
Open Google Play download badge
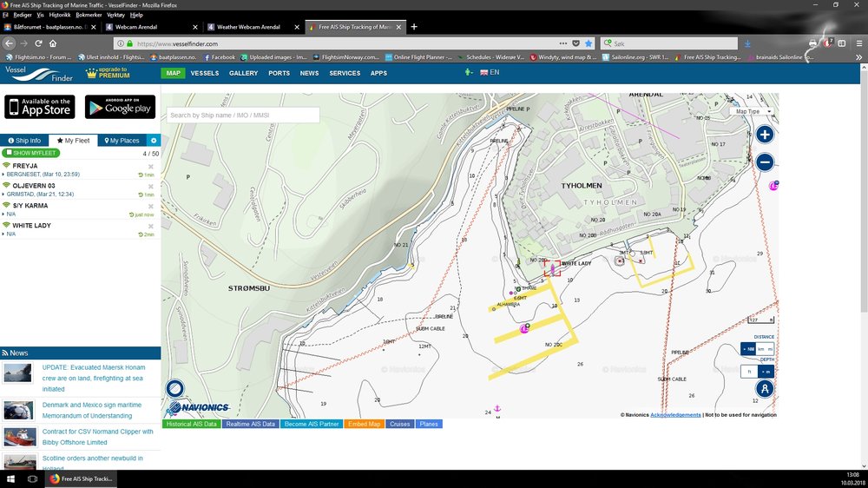coord(120,106)
